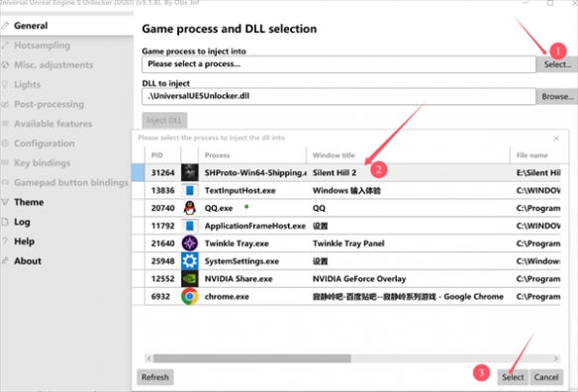This screenshot has height=392, width=578.
Task: Click the ApplicationFrameHost.exe icon
Action: tap(189, 226)
